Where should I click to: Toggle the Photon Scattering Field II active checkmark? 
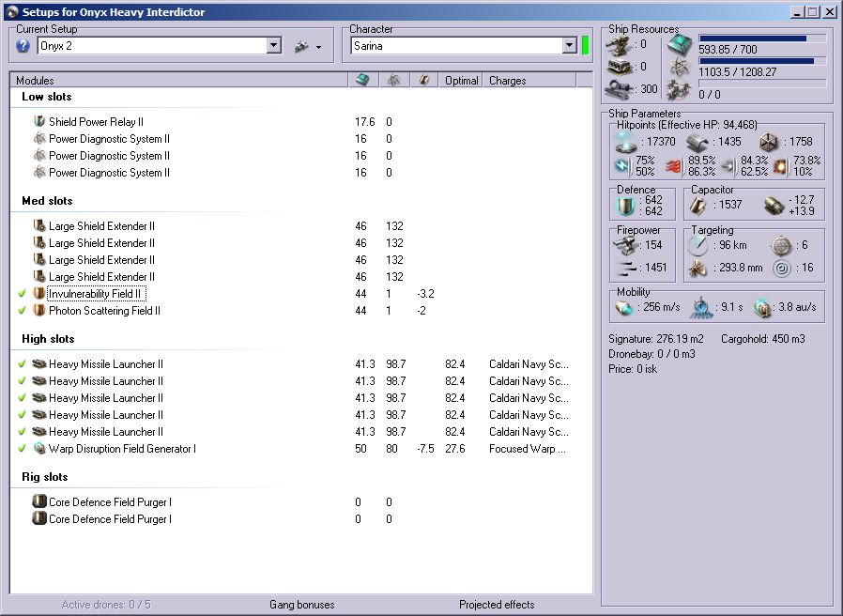[x=22, y=311]
